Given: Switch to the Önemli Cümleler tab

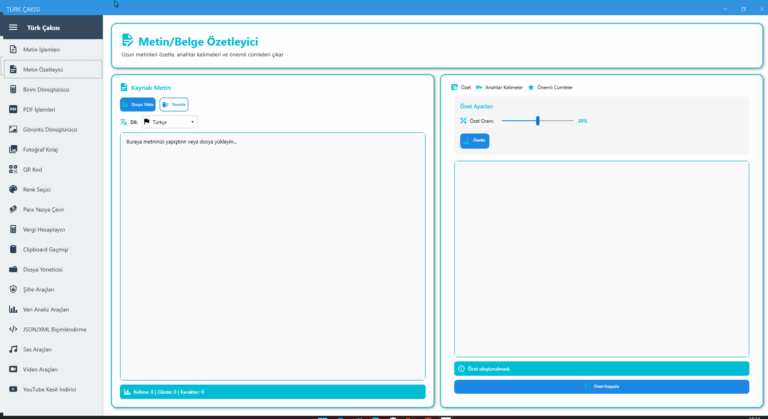Looking at the screenshot, I should (x=551, y=87).
